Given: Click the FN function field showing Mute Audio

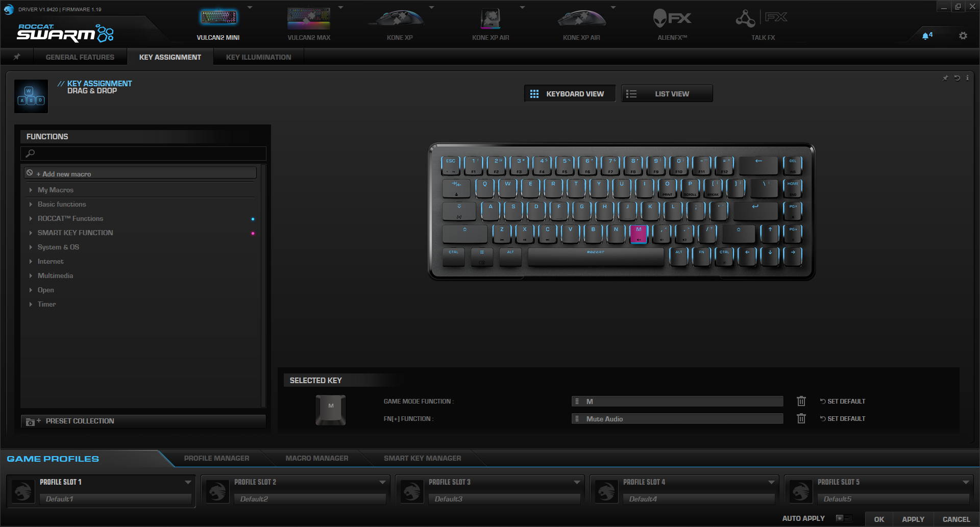Looking at the screenshot, I should coord(677,419).
